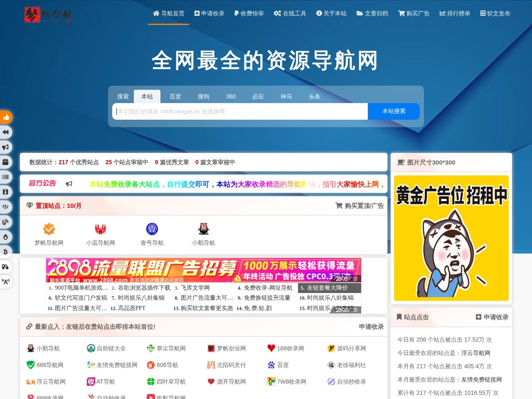
Task: Click 浮云导航网 in today's popular stat
Action: pyautogui.click(x=476, y=353)
